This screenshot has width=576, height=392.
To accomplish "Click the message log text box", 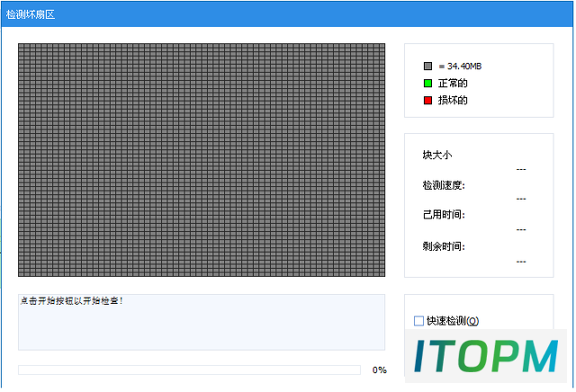I will (x=202, y=322).
